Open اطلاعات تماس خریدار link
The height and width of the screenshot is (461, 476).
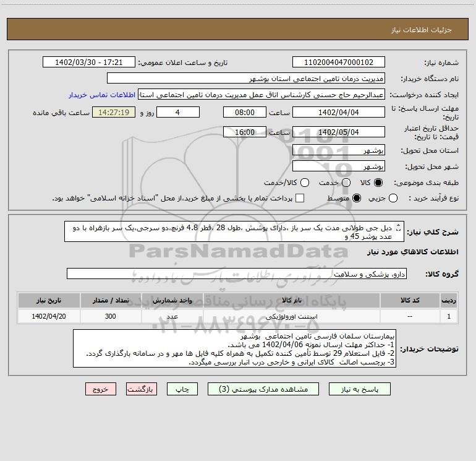coord(102,95)
